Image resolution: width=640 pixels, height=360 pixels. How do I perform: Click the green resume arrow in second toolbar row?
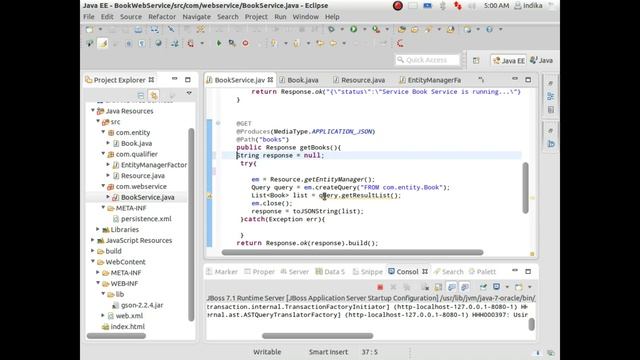(219, 43)
